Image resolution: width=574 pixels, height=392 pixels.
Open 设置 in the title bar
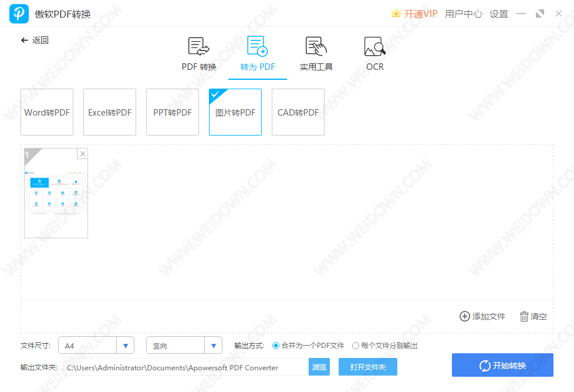pos(499,14)
